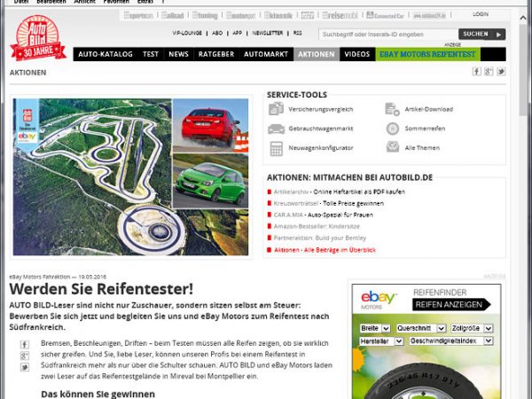Click the page scrollbar up arrow
This screenshot has height=399, width=532.
tap(523, 18)
